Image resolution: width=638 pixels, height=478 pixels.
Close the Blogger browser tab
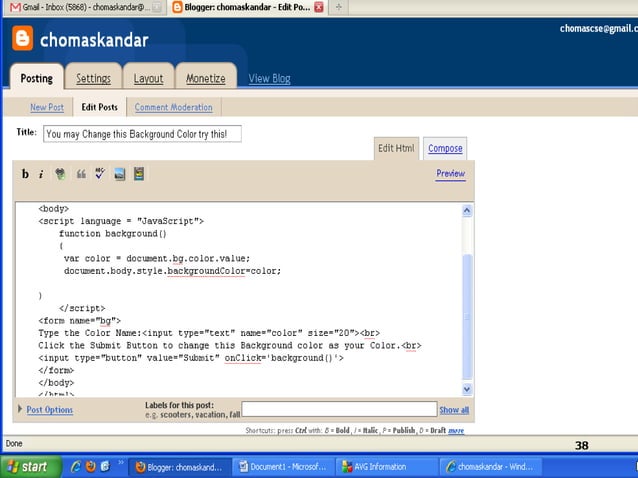click(x=319, y=7)
